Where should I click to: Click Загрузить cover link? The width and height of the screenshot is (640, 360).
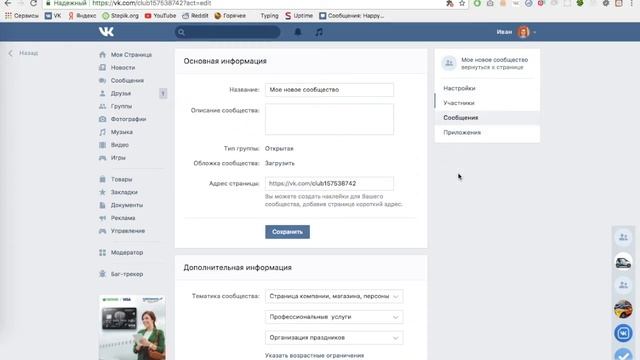click(x=280, y=163)
